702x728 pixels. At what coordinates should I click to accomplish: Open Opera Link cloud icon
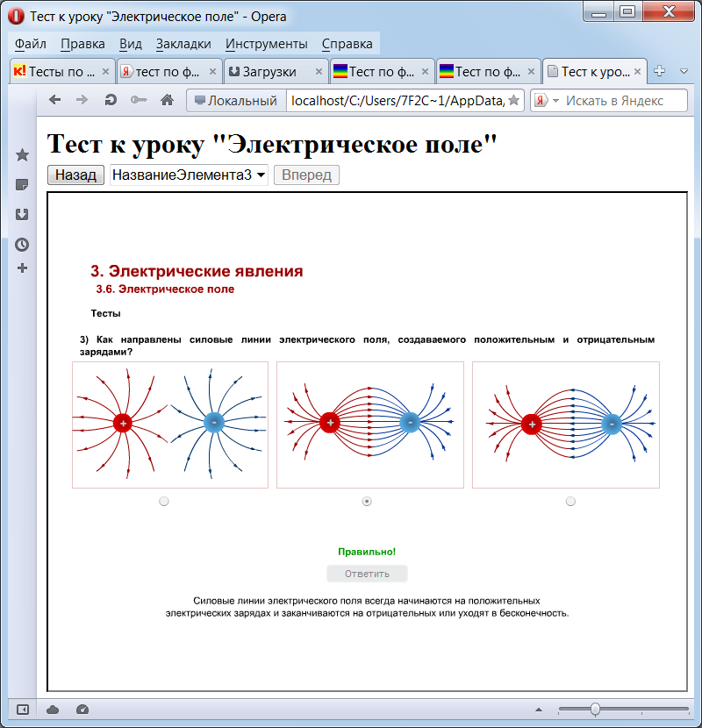[53, 710]
